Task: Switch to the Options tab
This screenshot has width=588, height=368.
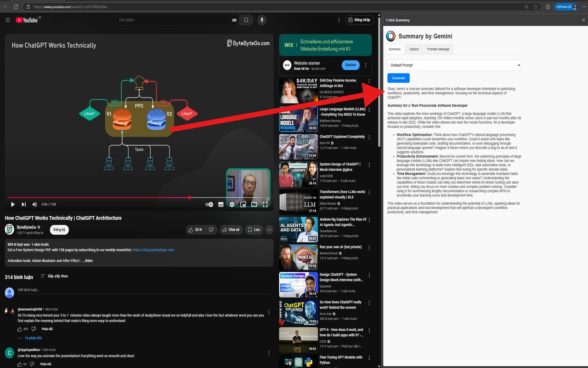Action: coord(414,49)
